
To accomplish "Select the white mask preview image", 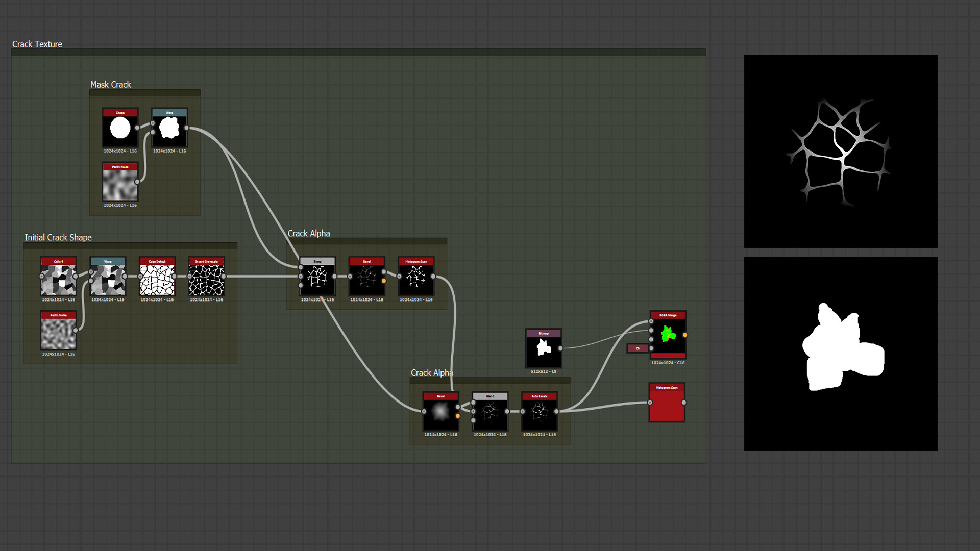I will tap(841, 354).
